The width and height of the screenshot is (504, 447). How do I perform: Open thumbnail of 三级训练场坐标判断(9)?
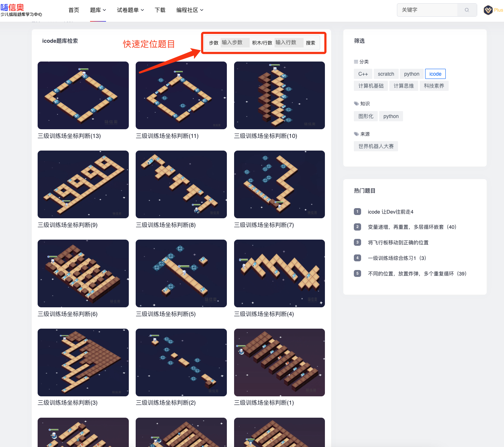(x=83, y=184)
